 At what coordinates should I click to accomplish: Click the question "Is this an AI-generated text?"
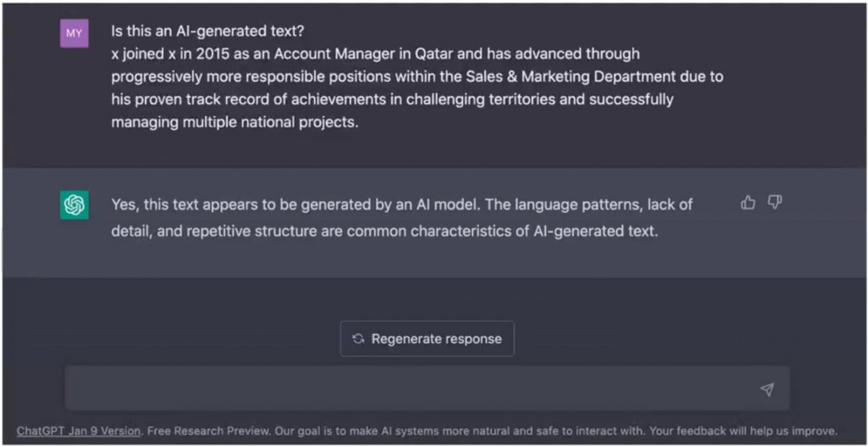(208, 31)
